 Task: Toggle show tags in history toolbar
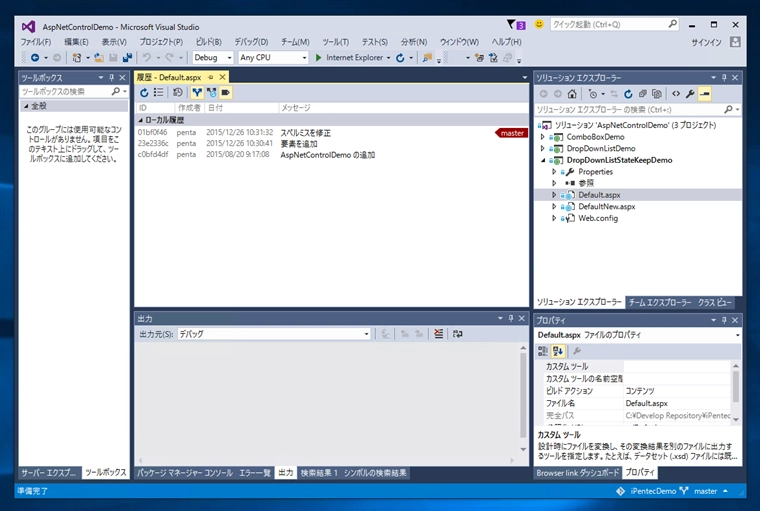(x=226, y=93)
